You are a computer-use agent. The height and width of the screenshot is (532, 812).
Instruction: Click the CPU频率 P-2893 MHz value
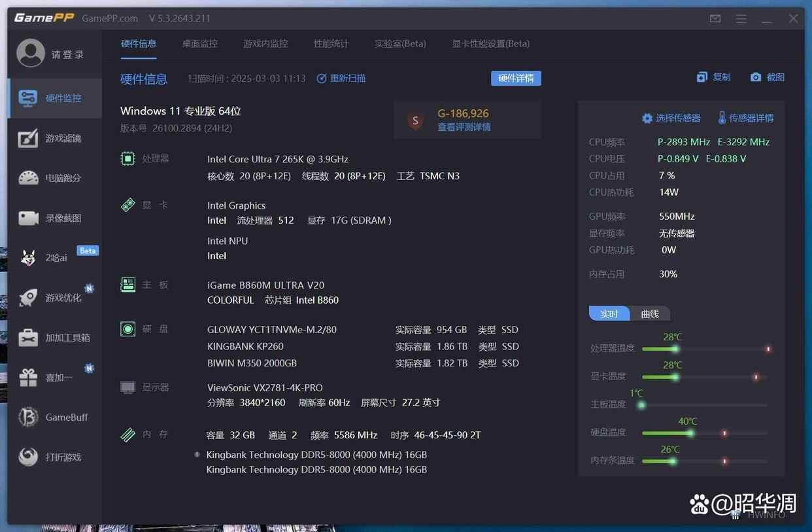684,142
